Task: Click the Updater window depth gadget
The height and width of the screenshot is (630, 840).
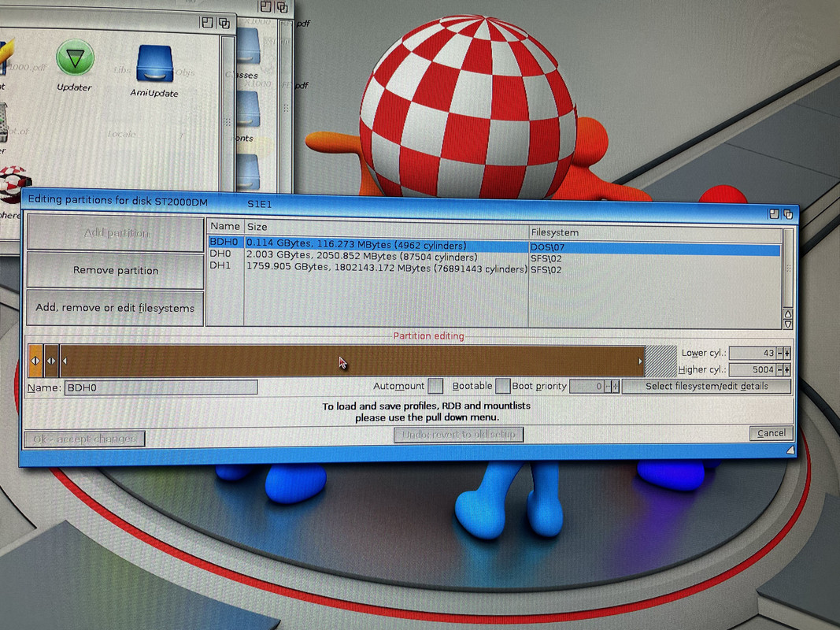Action: [224, 23]
